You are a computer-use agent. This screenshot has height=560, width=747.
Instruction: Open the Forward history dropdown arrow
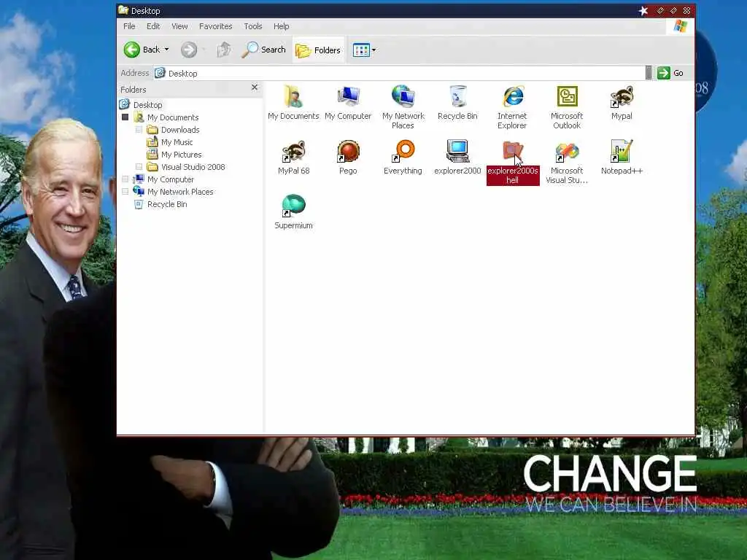pyautogui.click(x=204, y=50)
